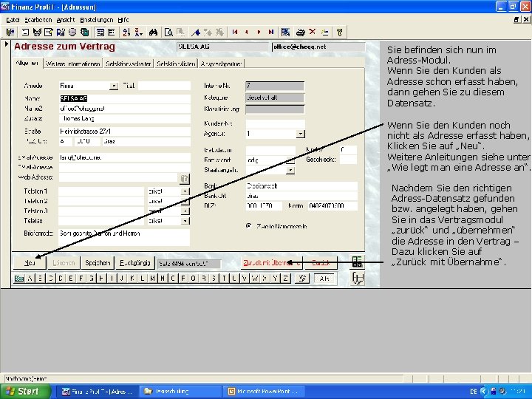Screen dimensions: 532x399
Task: Click the Straße field with Heinrichstrasse
Action: (125, 132)
